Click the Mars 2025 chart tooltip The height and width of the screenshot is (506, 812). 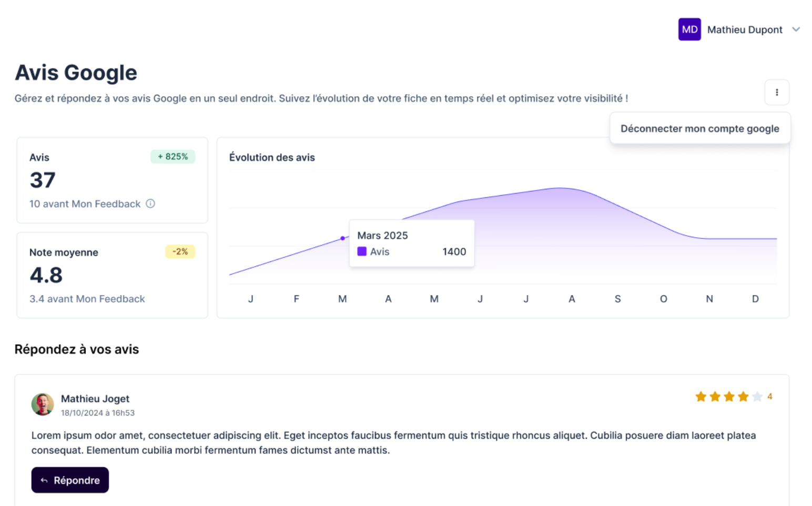(x=411, y=243)
